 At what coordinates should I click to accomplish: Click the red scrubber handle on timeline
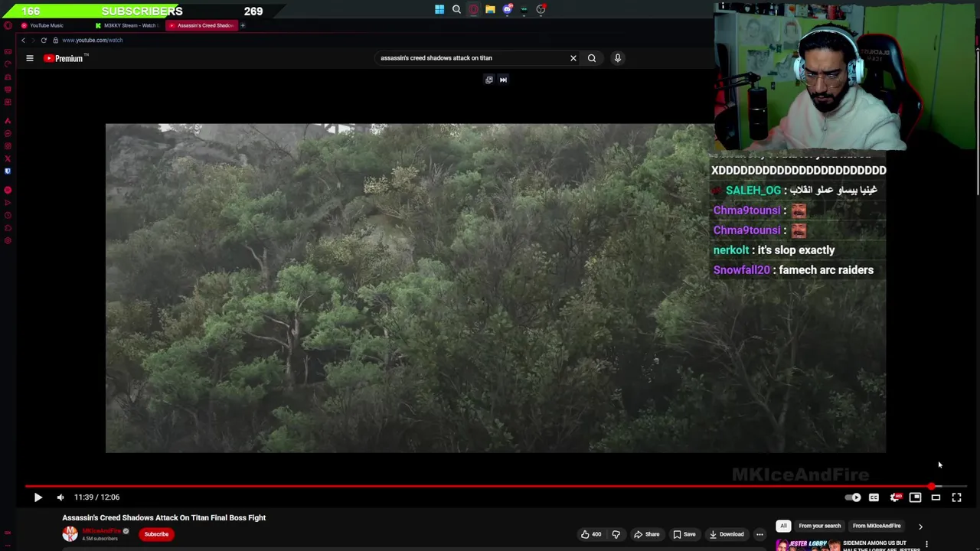point(931,486)
